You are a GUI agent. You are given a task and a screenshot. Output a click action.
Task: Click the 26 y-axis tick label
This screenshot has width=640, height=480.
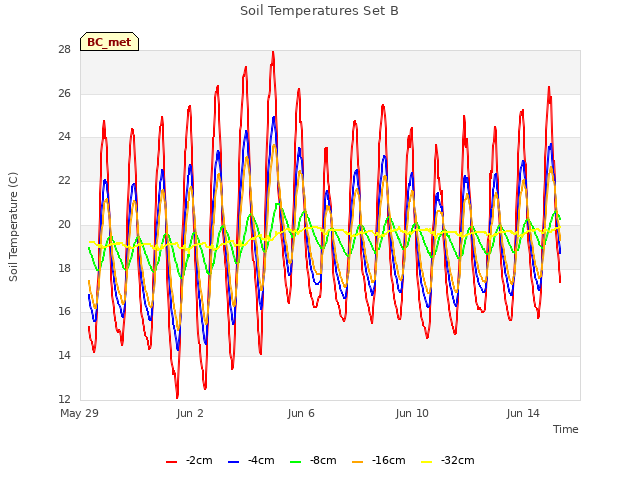tap(64, 93)
